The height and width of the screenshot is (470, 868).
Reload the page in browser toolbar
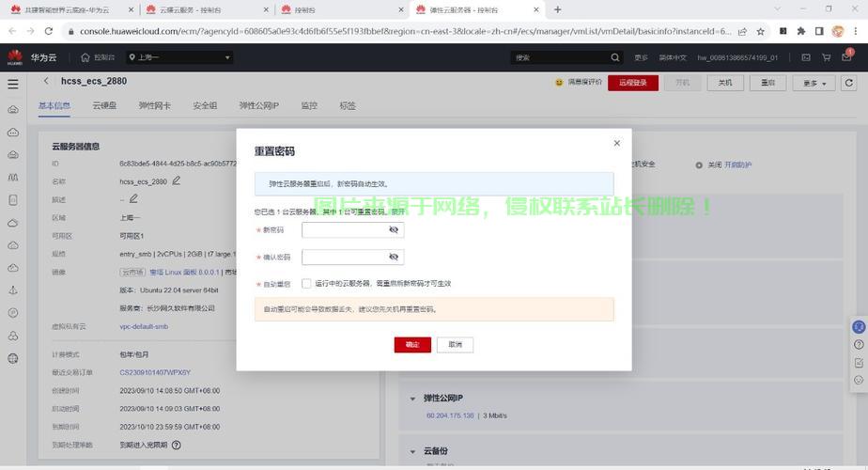tap(49, 32)
